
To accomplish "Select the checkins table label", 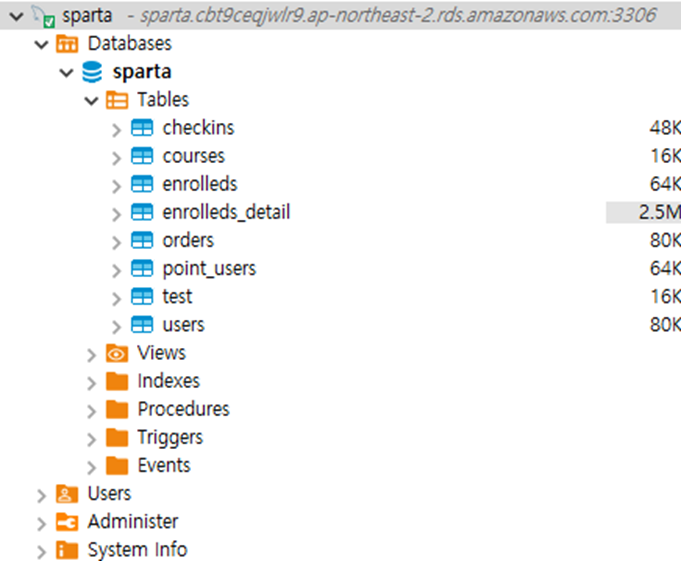I will [198, 128].
